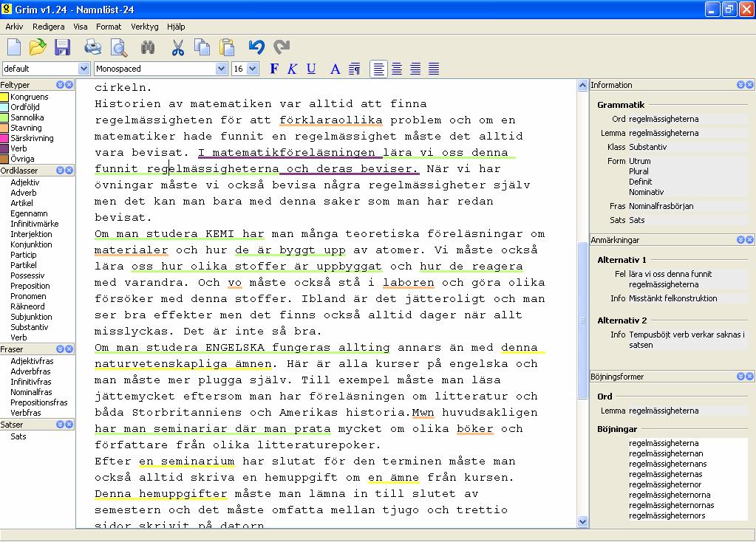This screenshot has width=756, height=542.
Task: Select the pink Särskrivning color swatch
Action: click(x=5, y=138)
